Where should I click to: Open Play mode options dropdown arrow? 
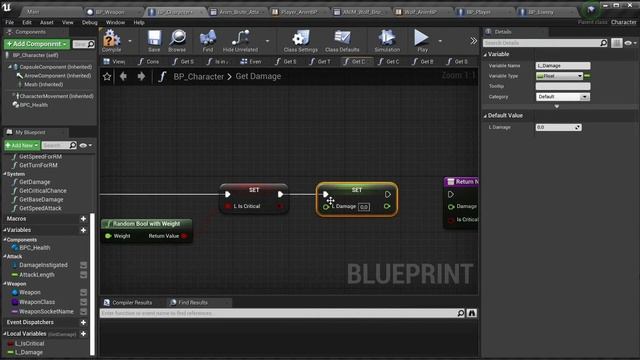[x=440, y=41]
